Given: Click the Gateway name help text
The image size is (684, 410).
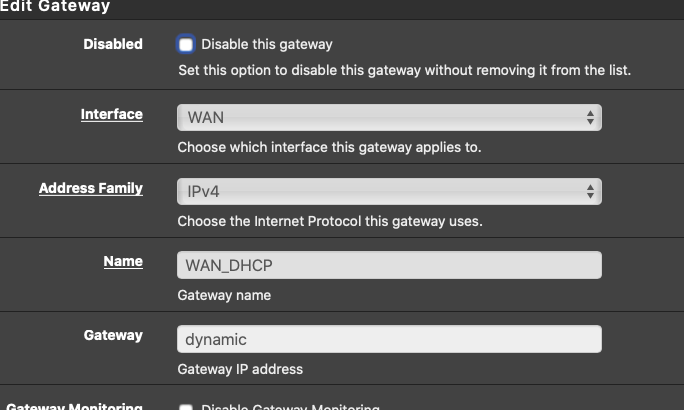Looking at the screenshot, I should [224, 295].
